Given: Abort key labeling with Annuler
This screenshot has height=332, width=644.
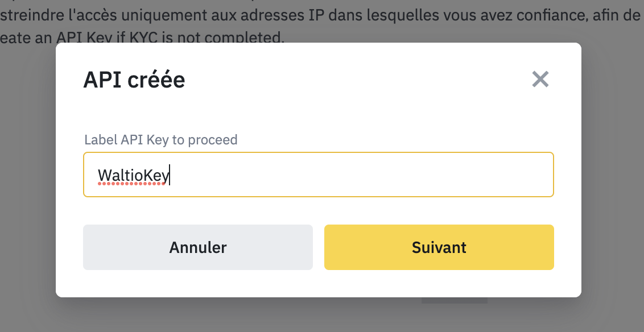Looking at the screenshot, I should tap(197, 247).
